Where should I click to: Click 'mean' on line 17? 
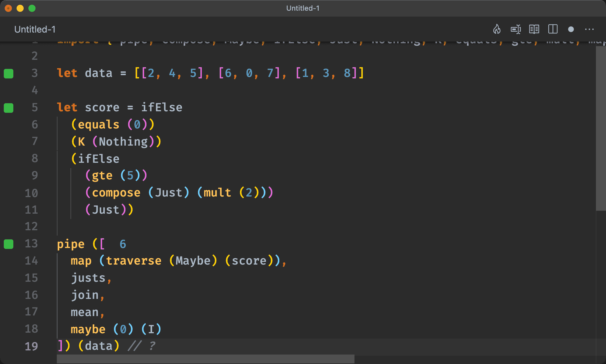[x=85, y=312]
